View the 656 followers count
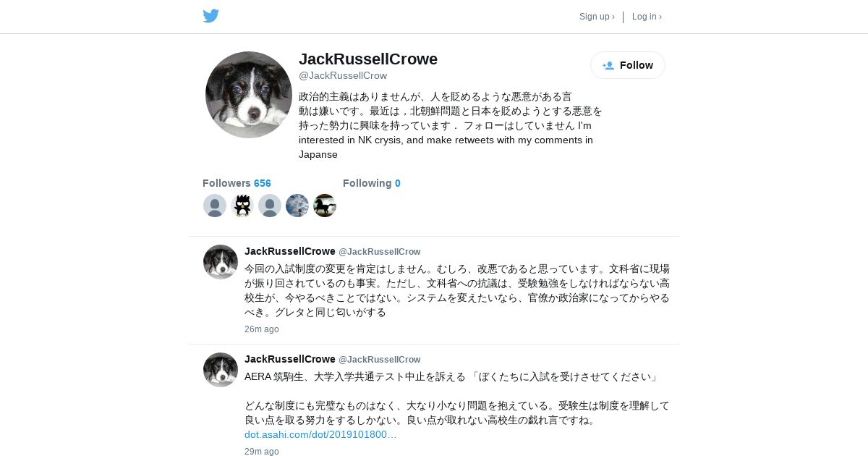This screenshot has height=456, width=868. pyautogui.click(x=237, y=183)
